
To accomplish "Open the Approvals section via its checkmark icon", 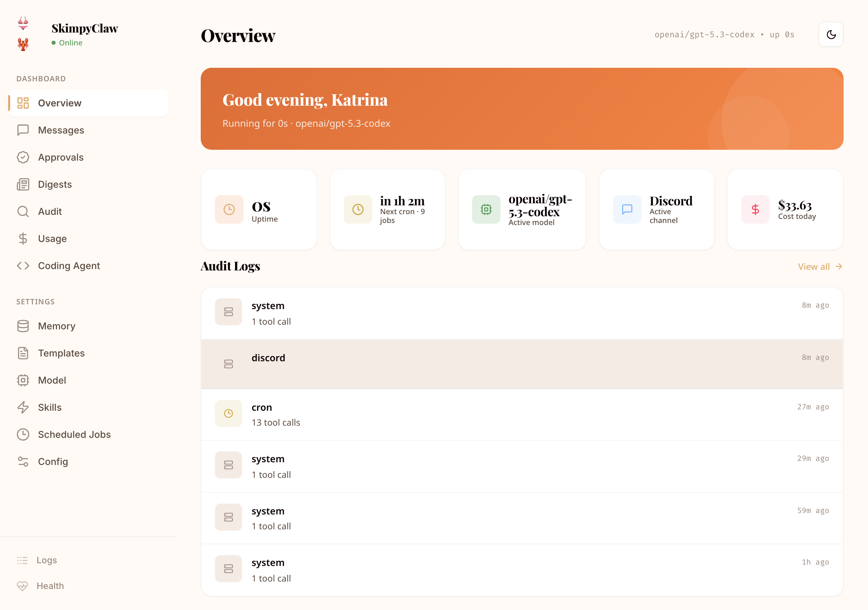I will 23,157.
